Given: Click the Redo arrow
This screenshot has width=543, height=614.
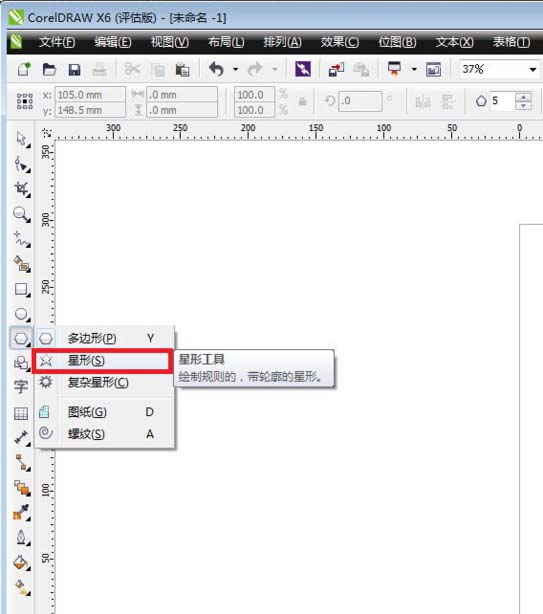Looking at the screenshot, I should pyautogui.click(x=255, y=69).
